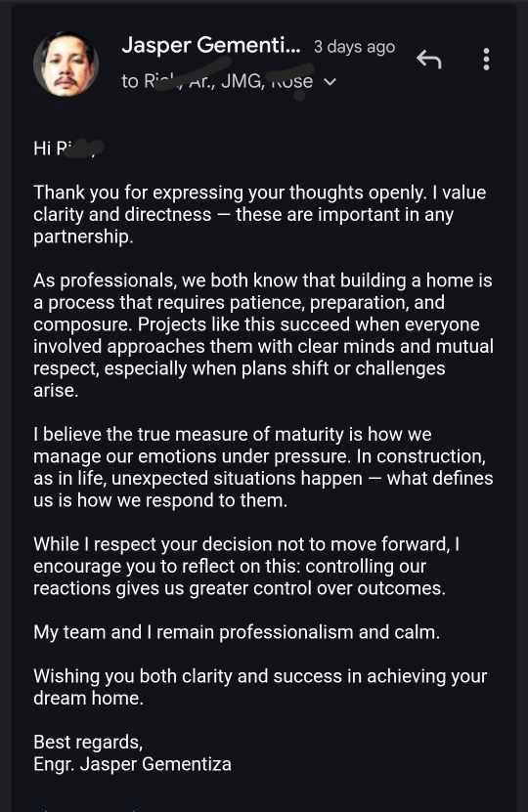Open the sender's profile photo avatar
This screenshot has height=812, width=528.
pyautogui.click(x=66, y=64)
